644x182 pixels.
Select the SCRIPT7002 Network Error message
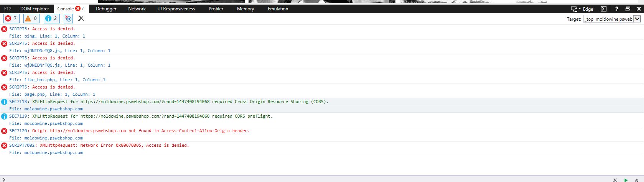[x=99, y=145]
